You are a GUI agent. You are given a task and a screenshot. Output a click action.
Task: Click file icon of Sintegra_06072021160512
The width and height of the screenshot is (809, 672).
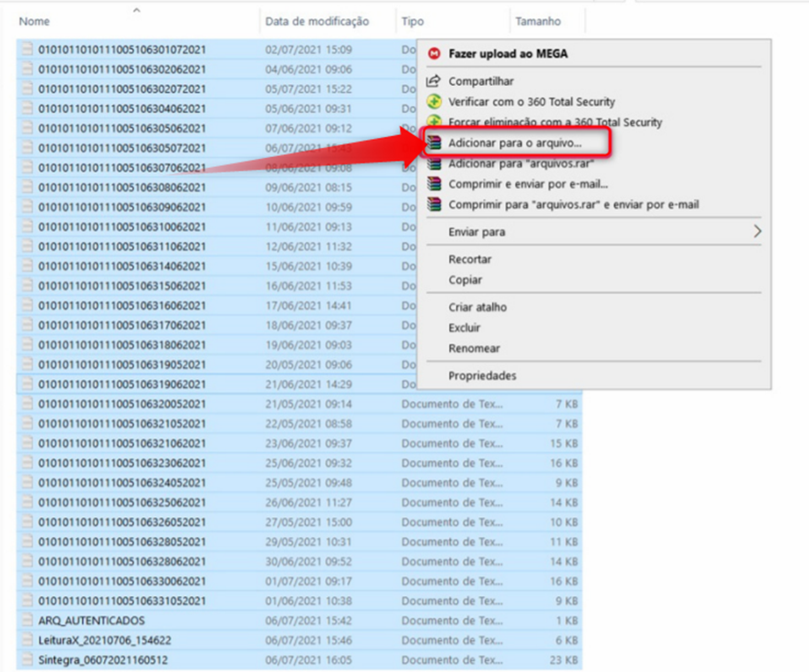26,659
